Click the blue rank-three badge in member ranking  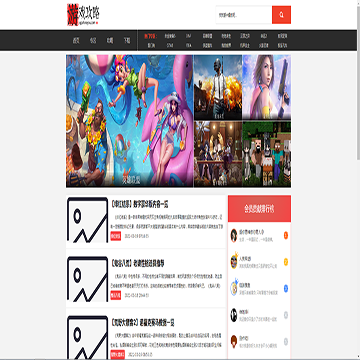286,289
